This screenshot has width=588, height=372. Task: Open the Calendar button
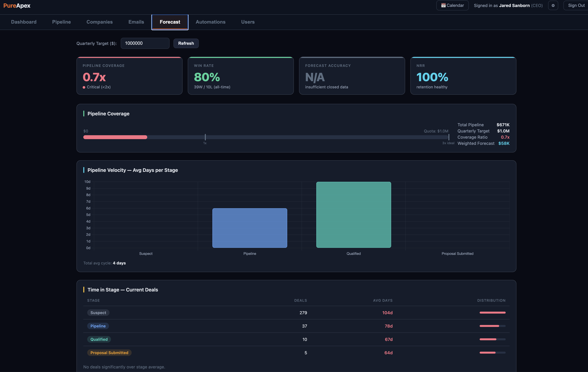click(x=452, y=5)
